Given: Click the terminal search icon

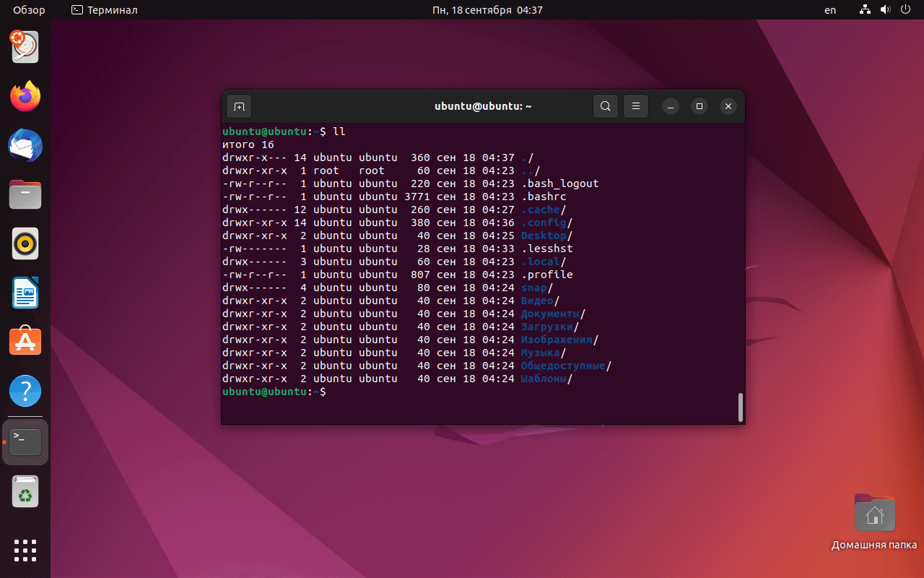Looking at the screenshot, I should (606, 107).
